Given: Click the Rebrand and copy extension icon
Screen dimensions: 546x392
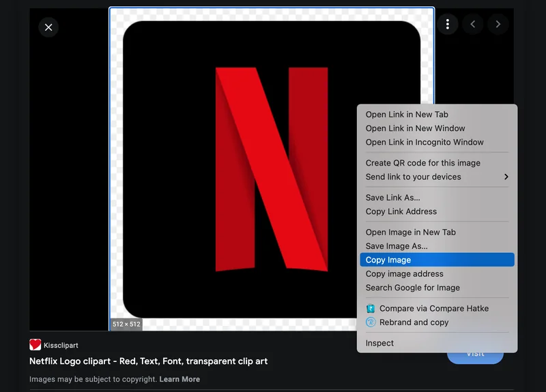Looking at the screenshot, I should [x=371, y=322].
